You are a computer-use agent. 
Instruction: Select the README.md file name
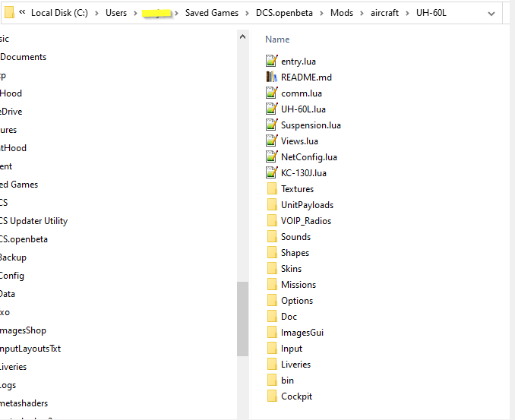[x=306, y=77]
